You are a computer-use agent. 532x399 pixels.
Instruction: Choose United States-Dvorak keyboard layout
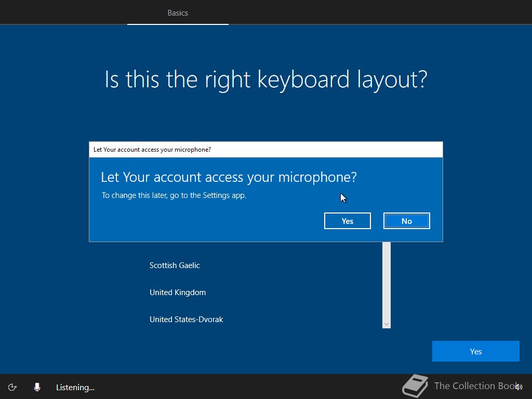pos(187,320)
